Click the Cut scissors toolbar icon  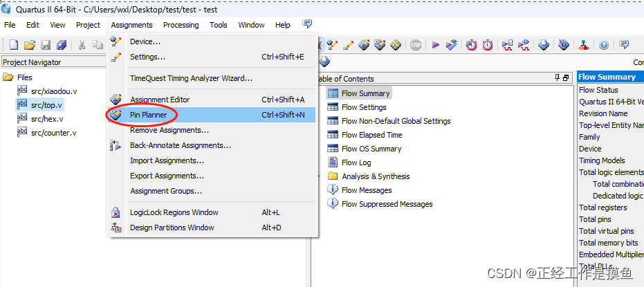click(82, 45)
